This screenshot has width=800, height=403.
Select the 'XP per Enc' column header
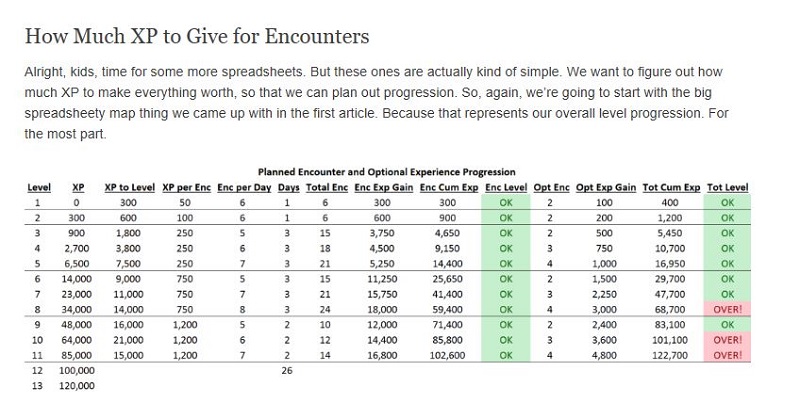coord(186,187)
